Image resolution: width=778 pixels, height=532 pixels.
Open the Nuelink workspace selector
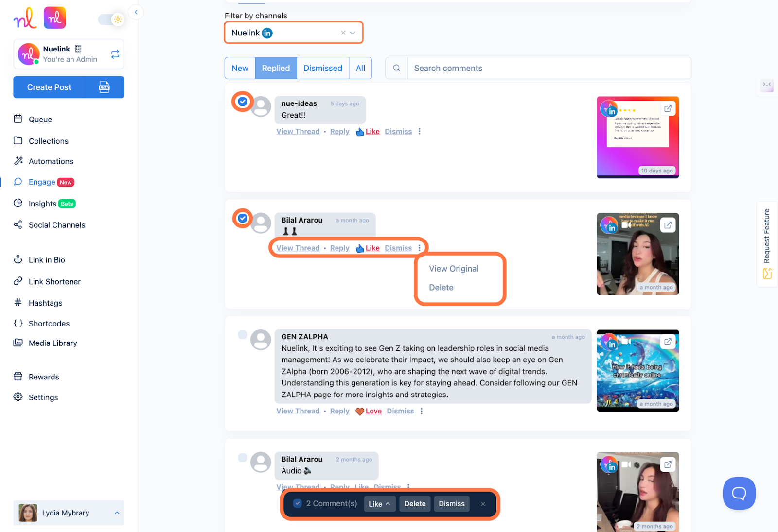69,54
